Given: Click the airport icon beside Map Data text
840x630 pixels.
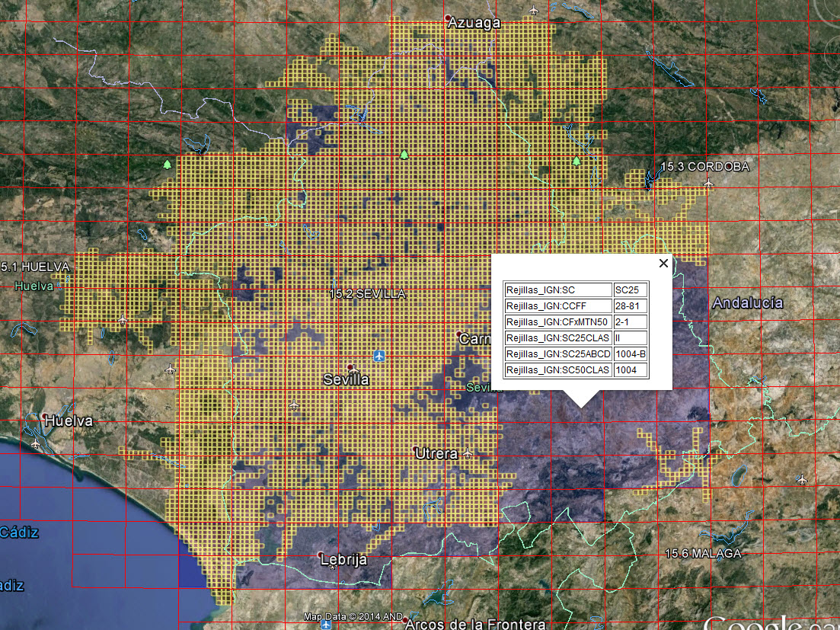Looking at the screenshot, I should point(326,624).
